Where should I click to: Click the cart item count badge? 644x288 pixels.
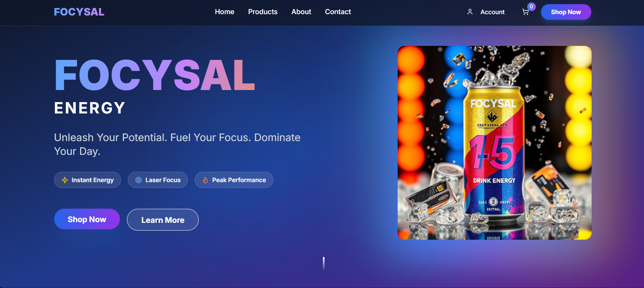[x=531, y=7]
